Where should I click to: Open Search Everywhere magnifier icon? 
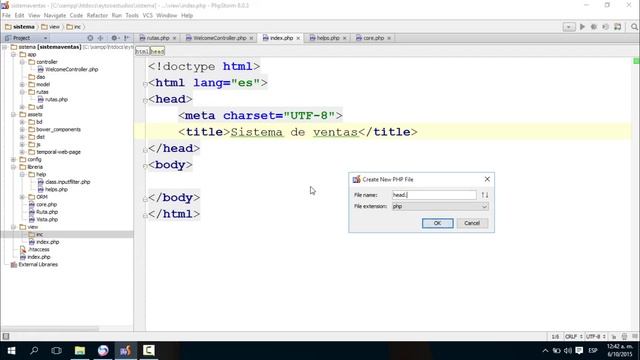coord(634,27)
